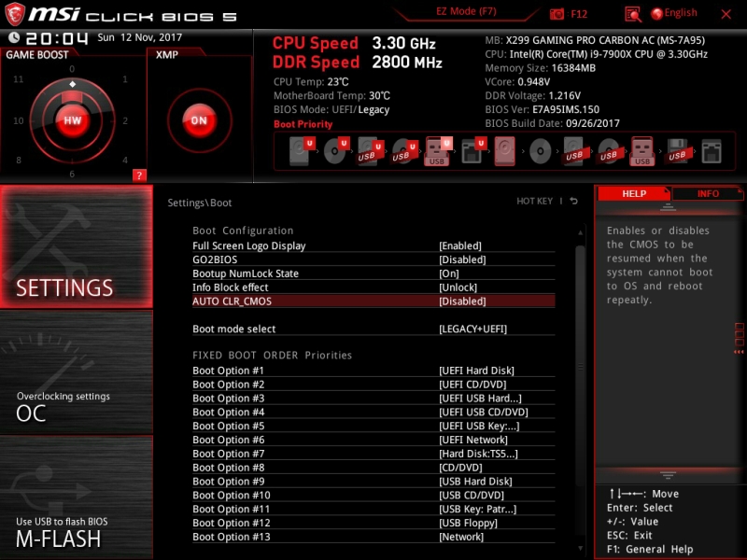Select the highlighted legacy hard disk boot icon

[505, 151]
